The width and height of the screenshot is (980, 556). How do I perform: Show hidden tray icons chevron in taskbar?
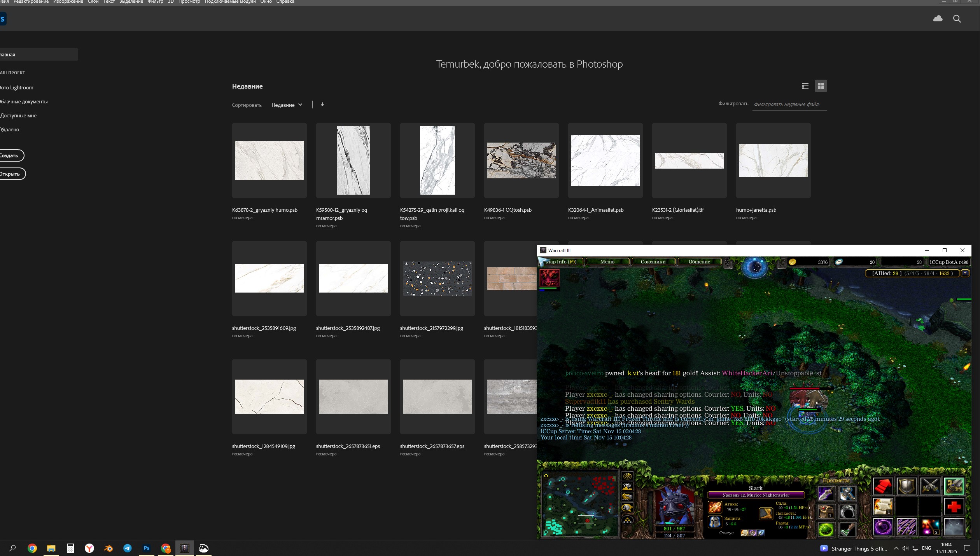point(896,548)
